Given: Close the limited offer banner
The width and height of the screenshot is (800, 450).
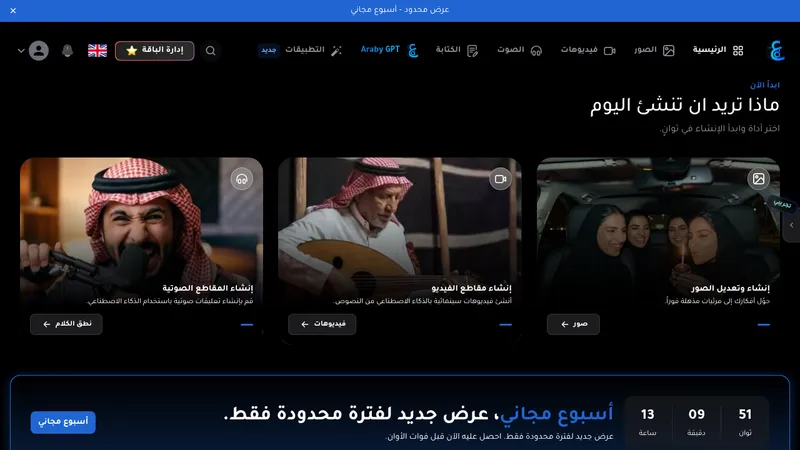Looking at the screenshot, I should [13, 10].
